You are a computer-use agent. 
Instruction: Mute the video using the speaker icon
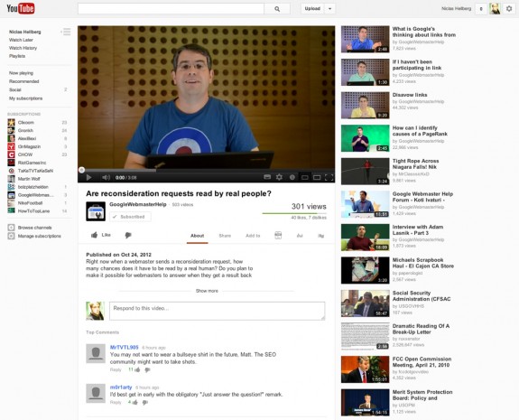pos(106,178)
